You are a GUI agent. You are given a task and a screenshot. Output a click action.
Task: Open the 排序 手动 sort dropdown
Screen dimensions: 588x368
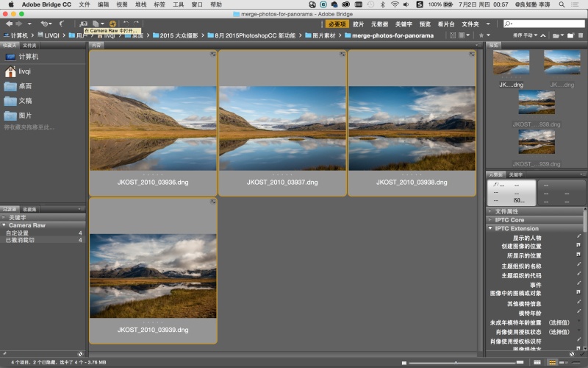pos(525,35)
